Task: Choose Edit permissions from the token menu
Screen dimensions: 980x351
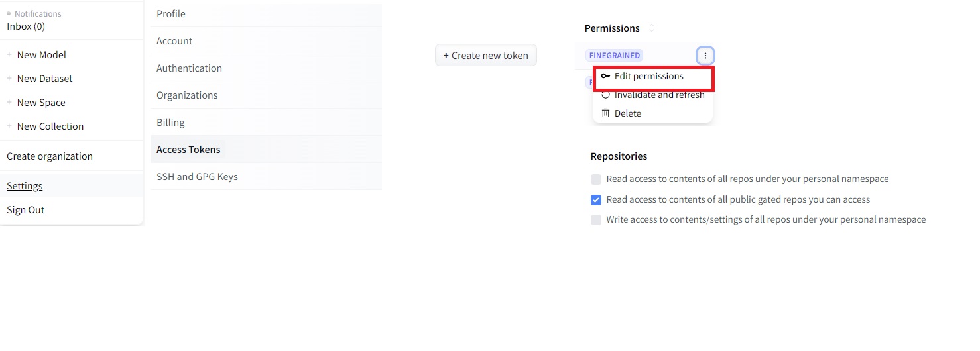Action: tap(648, 76)
